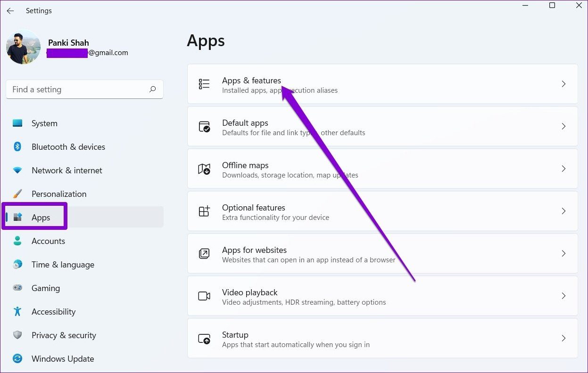Click the search magnifier icon
This screenshot has height=373, width=588.
pyautogui.click(x=152, y=89)
